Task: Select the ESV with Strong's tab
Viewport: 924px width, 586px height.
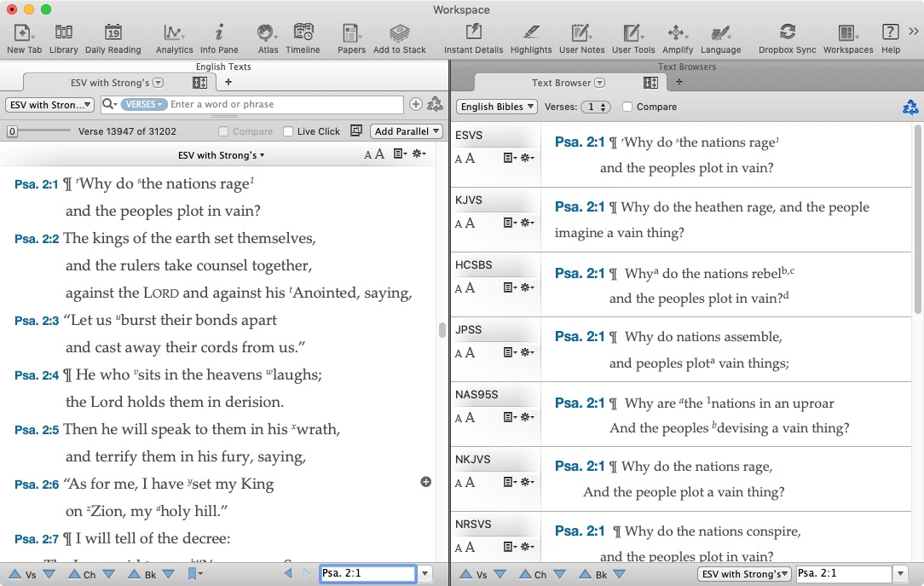Action: 109,83
